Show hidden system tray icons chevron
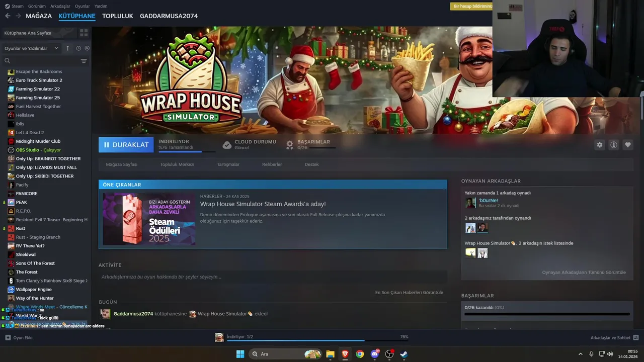Image resolution: width=644 pixels, height=362 pixels. 580,354
